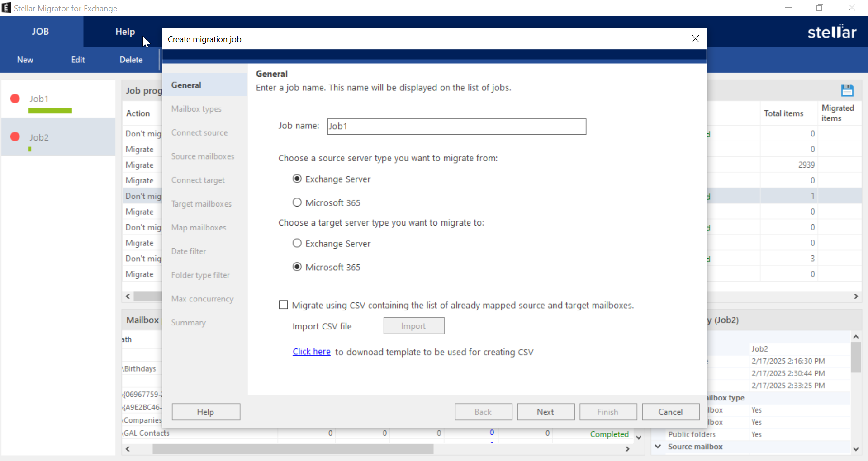Open the Source mailboxes wizard step

click(x=203, y=156)
